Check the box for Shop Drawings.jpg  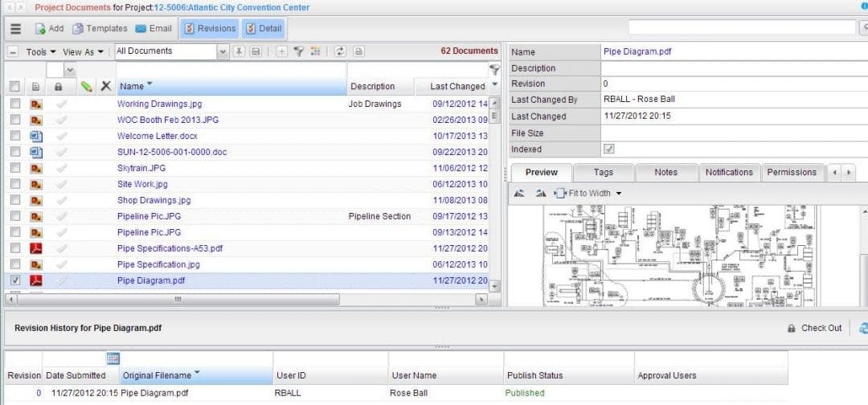(15, 200)
